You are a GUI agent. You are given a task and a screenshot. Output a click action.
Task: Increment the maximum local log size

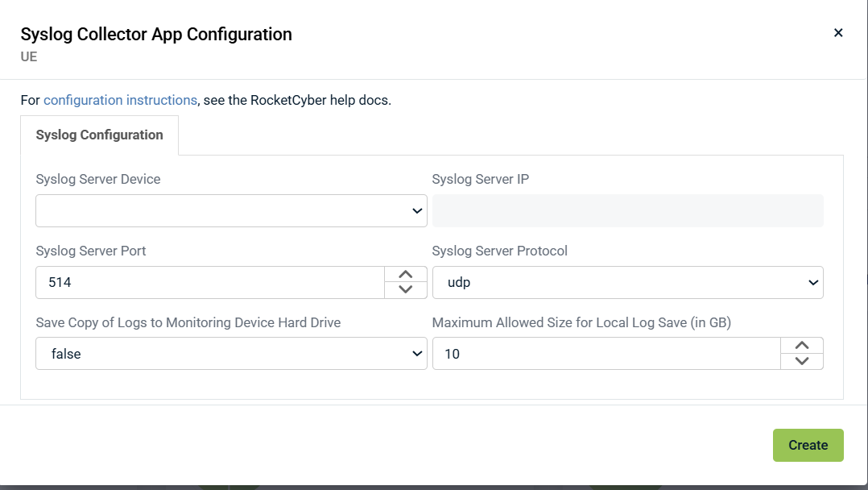pos(802,346)
